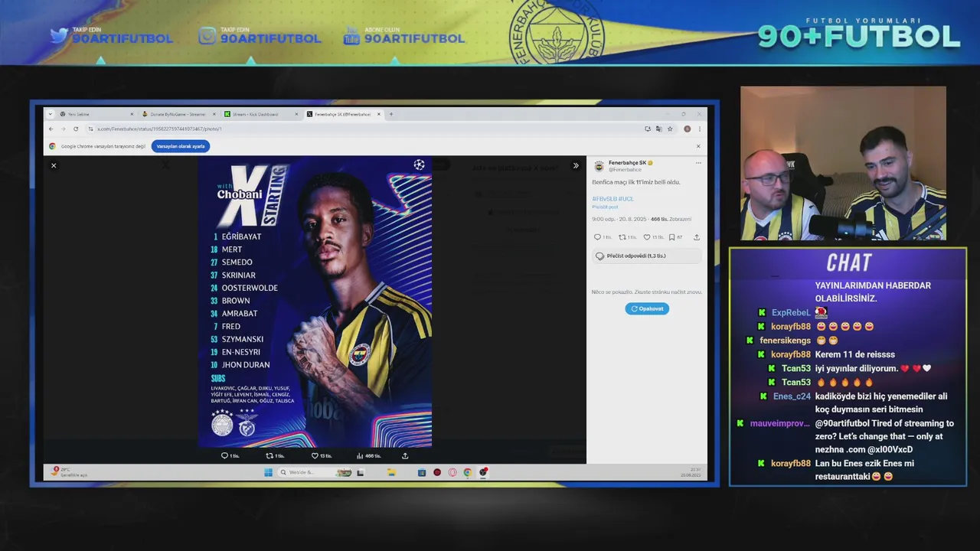Collapse the side panel with double-chevron icon
This screenshot has width=980, height=551.
576,165
